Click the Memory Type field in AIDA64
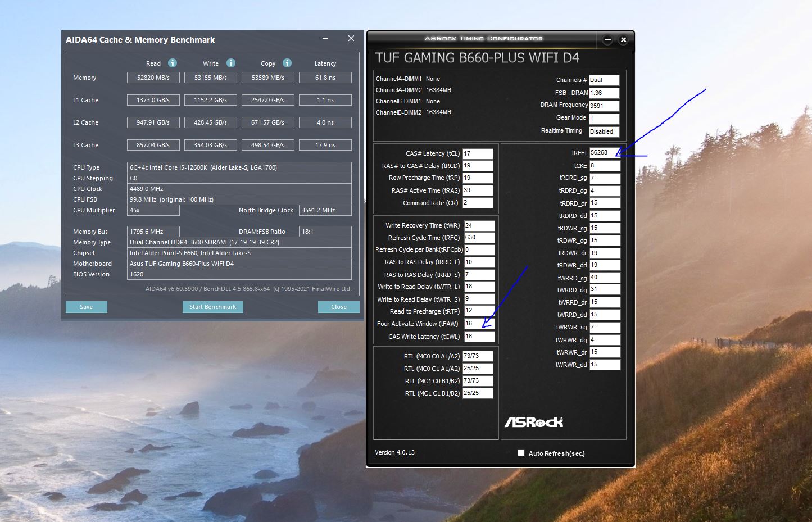 click(x=239, y=242)
